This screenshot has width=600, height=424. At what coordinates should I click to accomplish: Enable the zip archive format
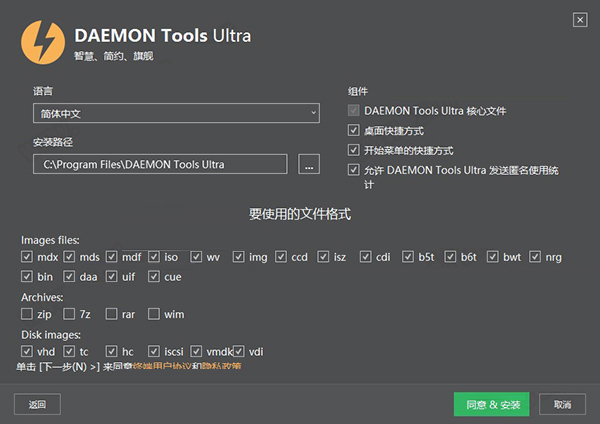[27, 314]
